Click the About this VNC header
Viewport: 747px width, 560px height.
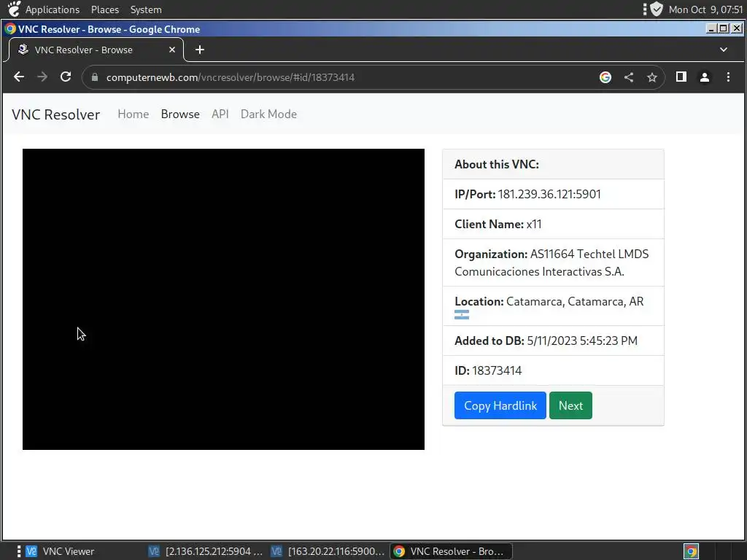[497, 164]
